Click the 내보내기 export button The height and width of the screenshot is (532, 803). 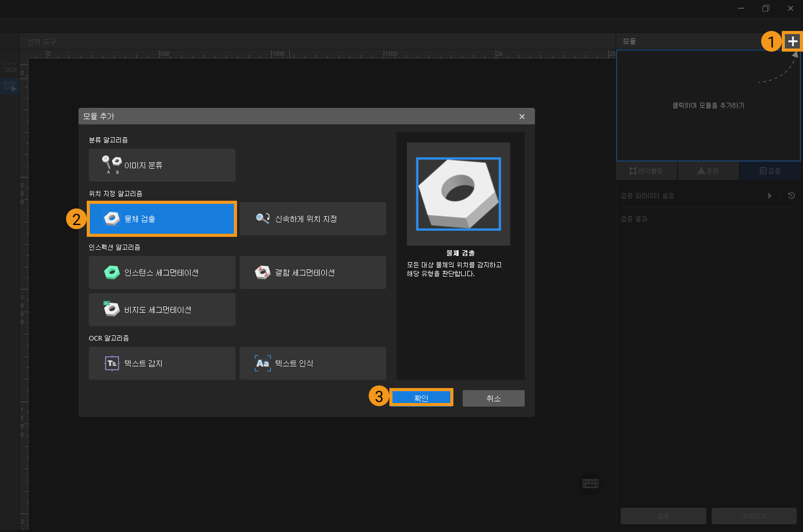tap(754, 516)
